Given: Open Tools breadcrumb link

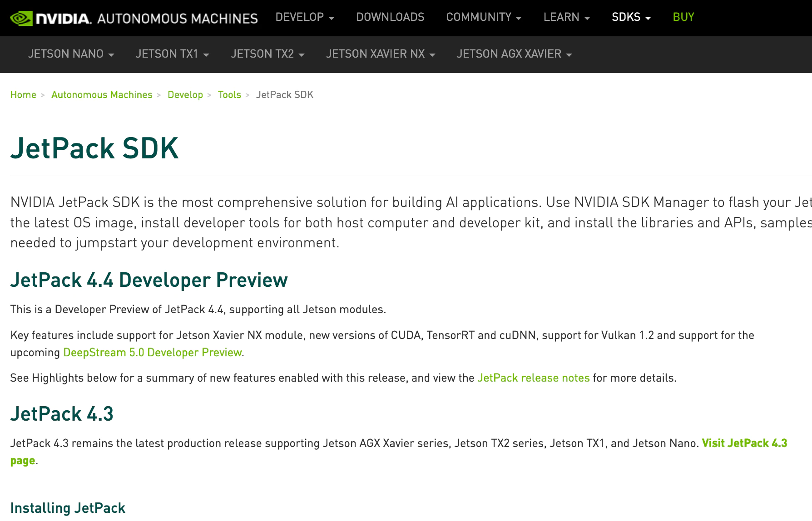Looking at the screenshot, I should (229, 95).
